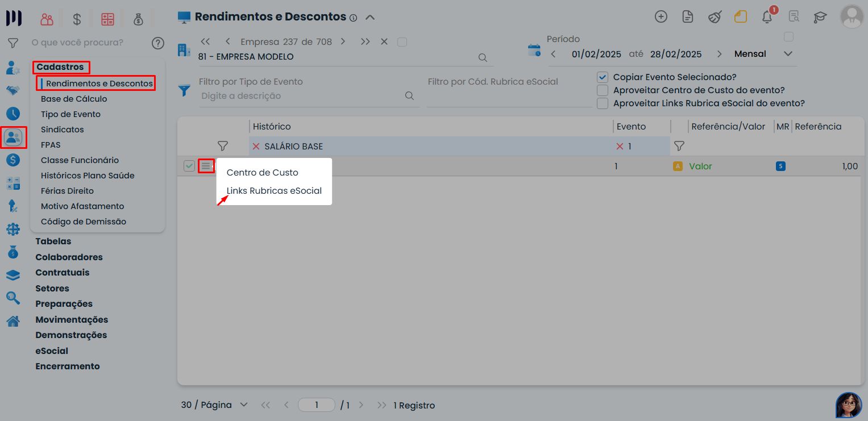Open the handshake icon in sidebar
868x421 pixels.
pos(13,90)
